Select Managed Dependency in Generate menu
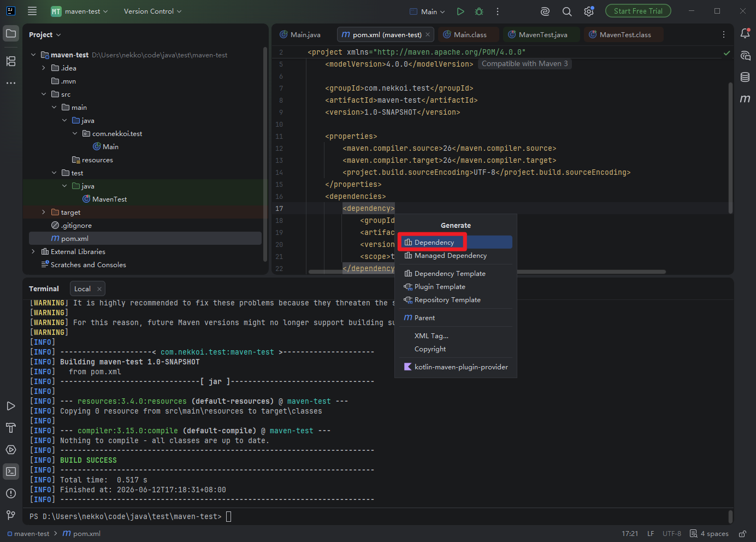 pyautogui.click(x=455, y=256)
